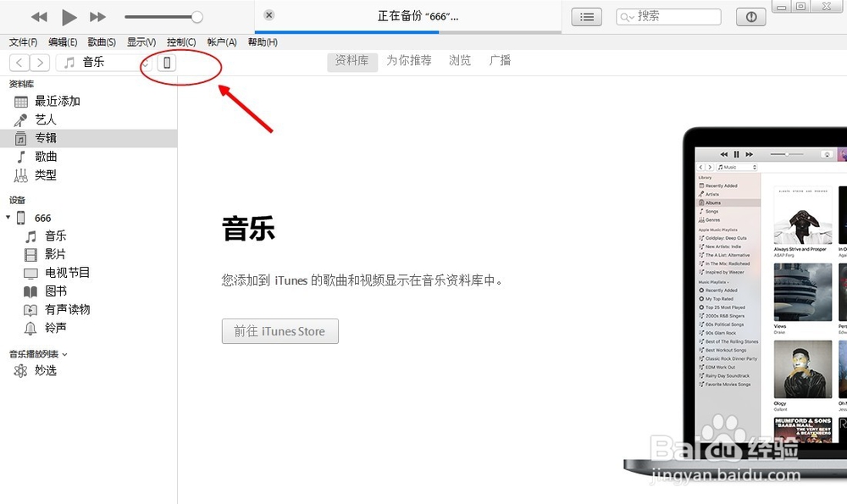Click the rewind previous track button

point(39,17)
